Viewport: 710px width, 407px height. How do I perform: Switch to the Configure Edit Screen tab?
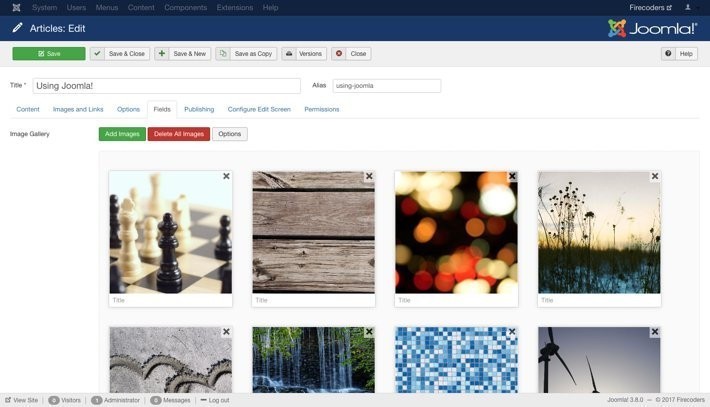coord(259,110)
